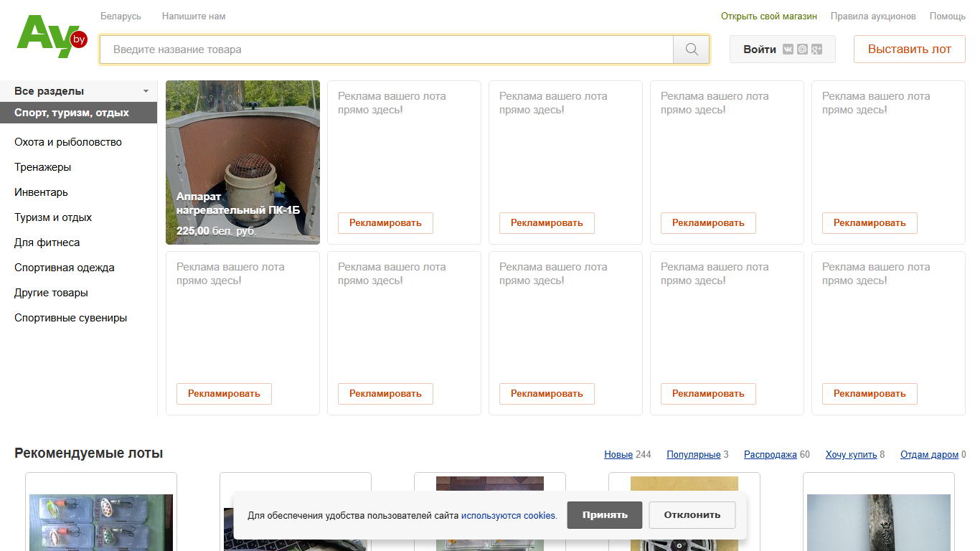Open the Аппарат нагревательный ПК-1Б lot thumbnail
The width and height of the screenshot is (980, 551).
pos(242,162)
